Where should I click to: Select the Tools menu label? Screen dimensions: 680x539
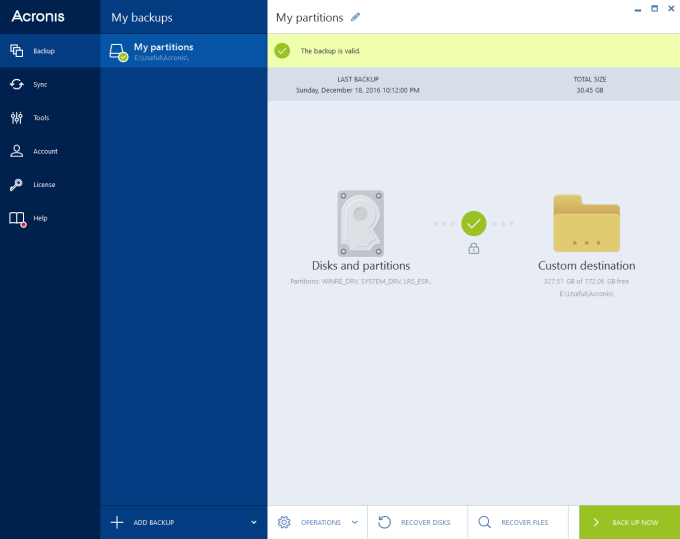(x=41, y=118)
